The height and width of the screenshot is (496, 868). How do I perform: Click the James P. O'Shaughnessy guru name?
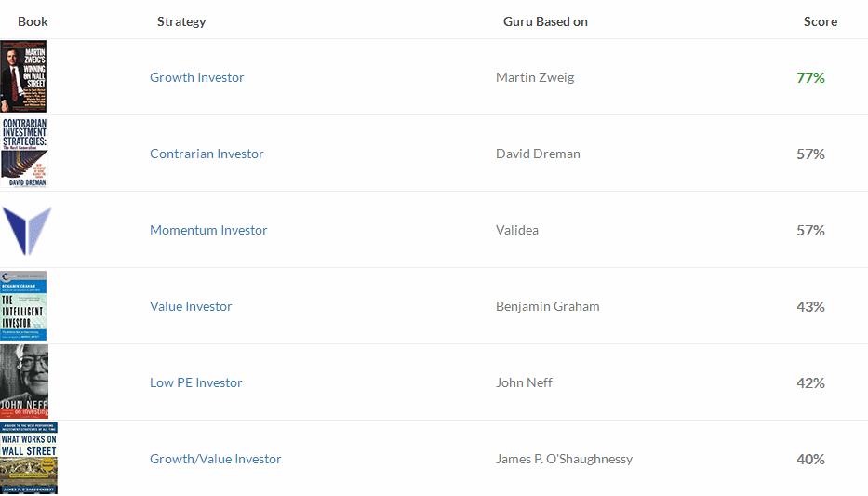coord(564,460)
